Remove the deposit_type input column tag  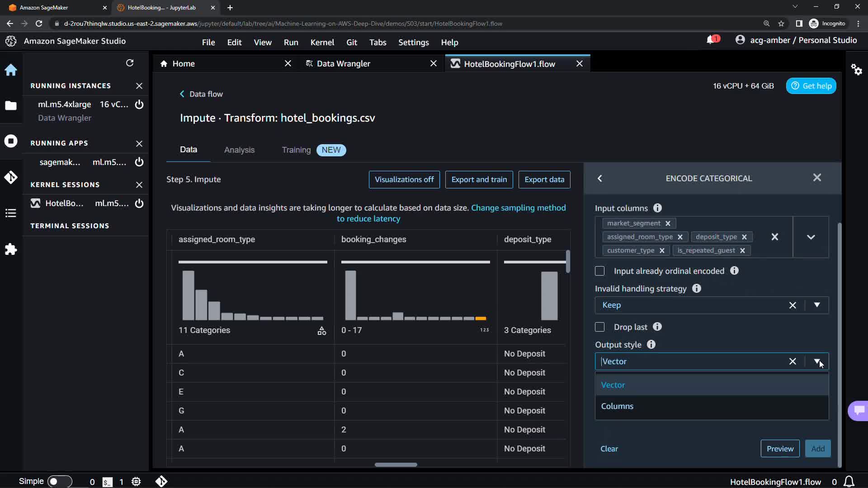tap(744, 237)
